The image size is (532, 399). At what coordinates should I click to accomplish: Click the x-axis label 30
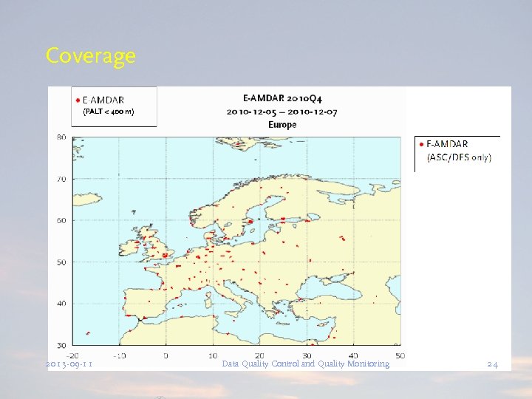pyautogui.click(x=307, y=355)
